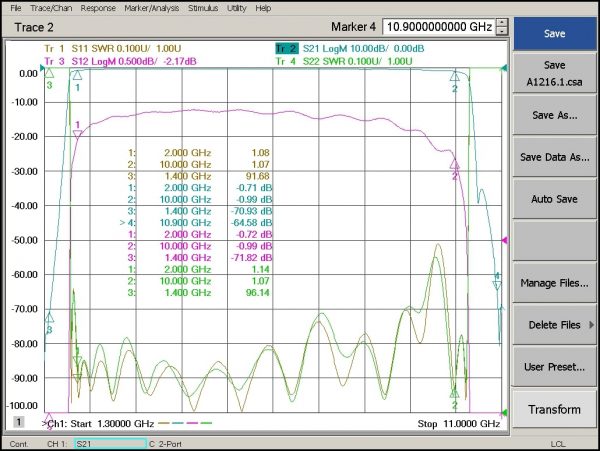Viewport: 600px width, 451px height.
Task: Click the C 2-Port calibration status
Action: [x=165, y=444]
